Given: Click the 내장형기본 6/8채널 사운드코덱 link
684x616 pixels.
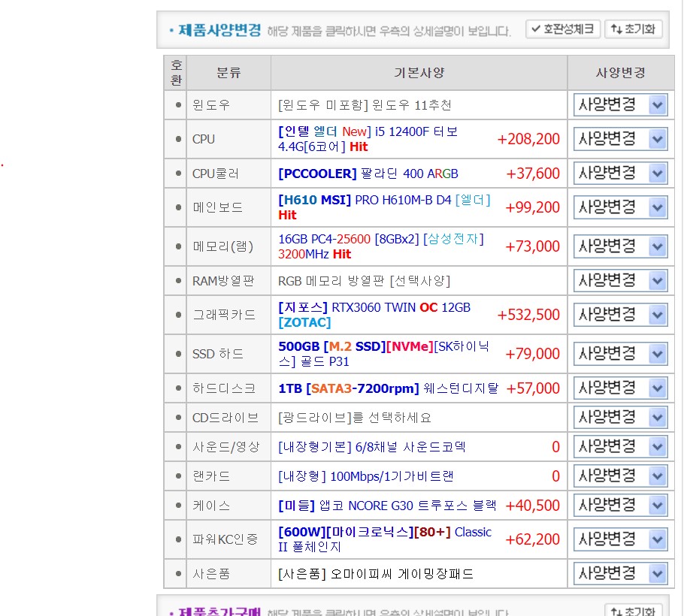Looking at the screenshot, I should pos(371,447).
